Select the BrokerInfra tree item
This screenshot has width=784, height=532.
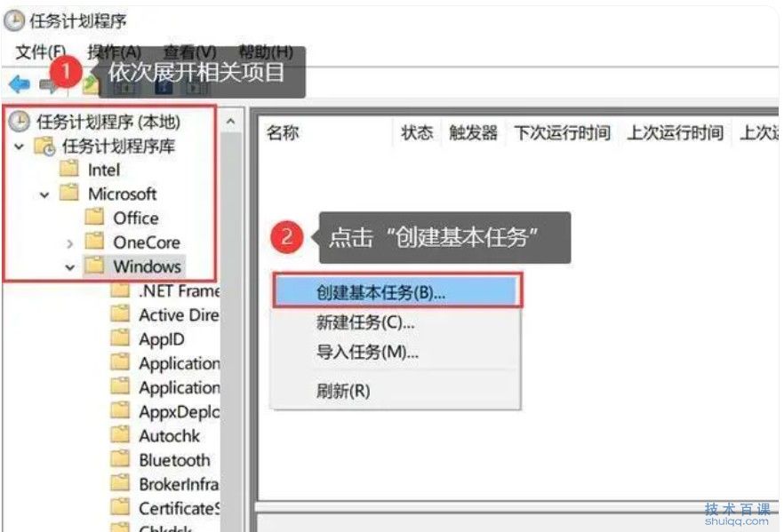tap(179, 485)
